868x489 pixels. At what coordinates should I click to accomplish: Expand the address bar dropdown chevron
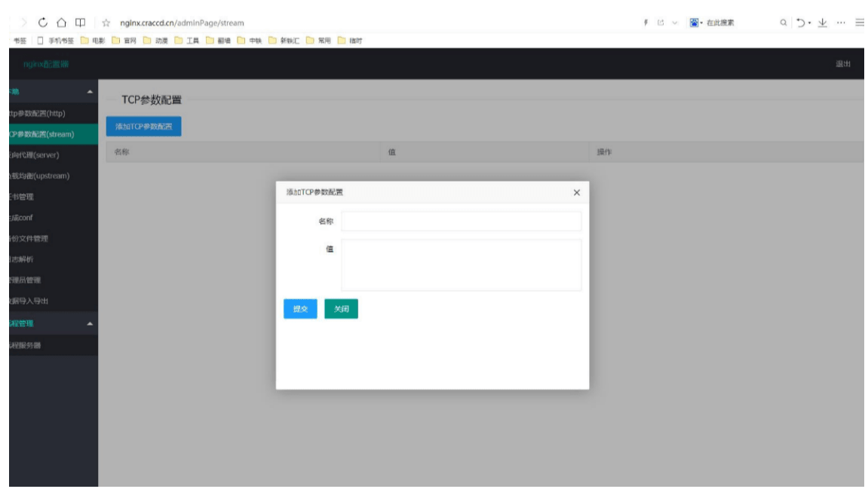click(674, 23)
